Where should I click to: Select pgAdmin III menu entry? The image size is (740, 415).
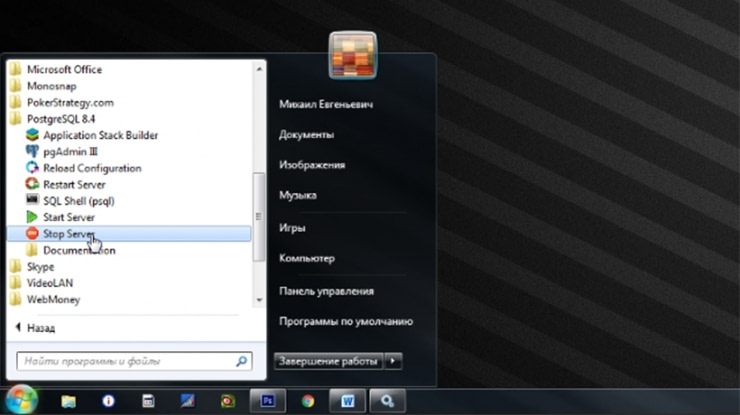[70, 152]
